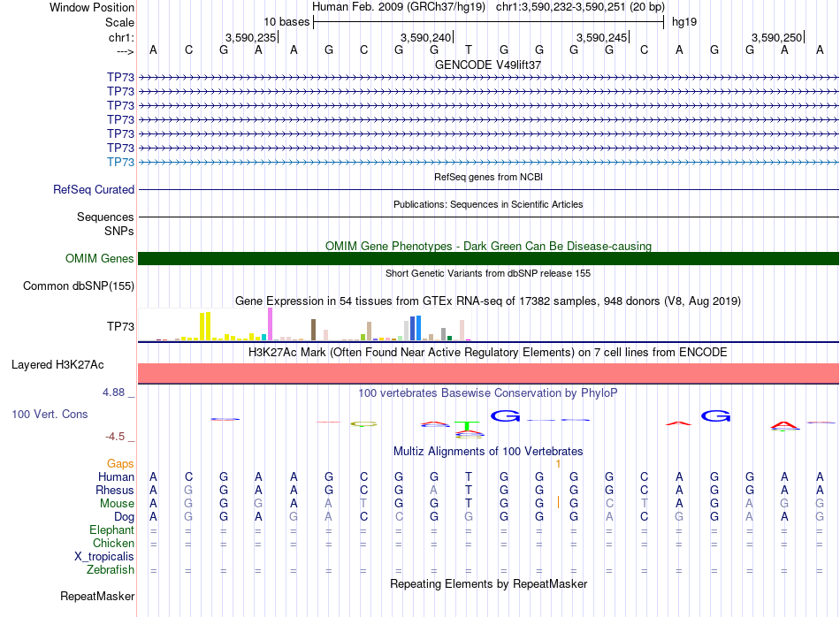Click the yellow GTEx expression bars
The width and height of the screenshot is (840, 617).
click(x=205, y=326)
